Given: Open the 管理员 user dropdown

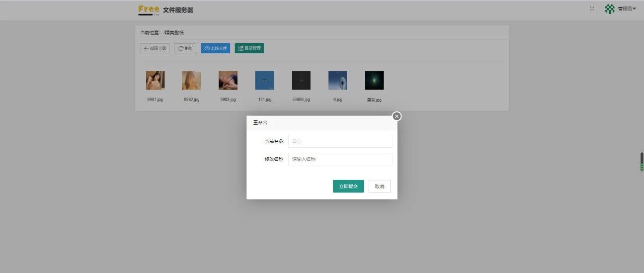Looking at the screenshot, I should pyautogui.click(x=627, y=9).
